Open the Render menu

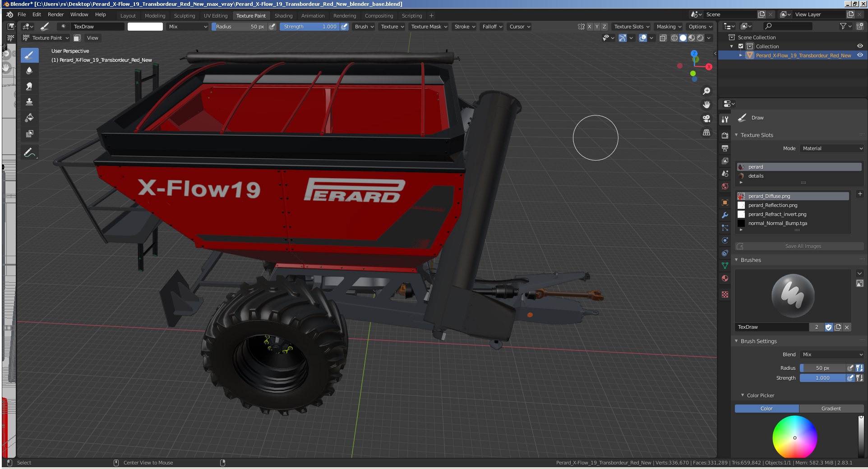pyautogui.click(x=55, y=14)
